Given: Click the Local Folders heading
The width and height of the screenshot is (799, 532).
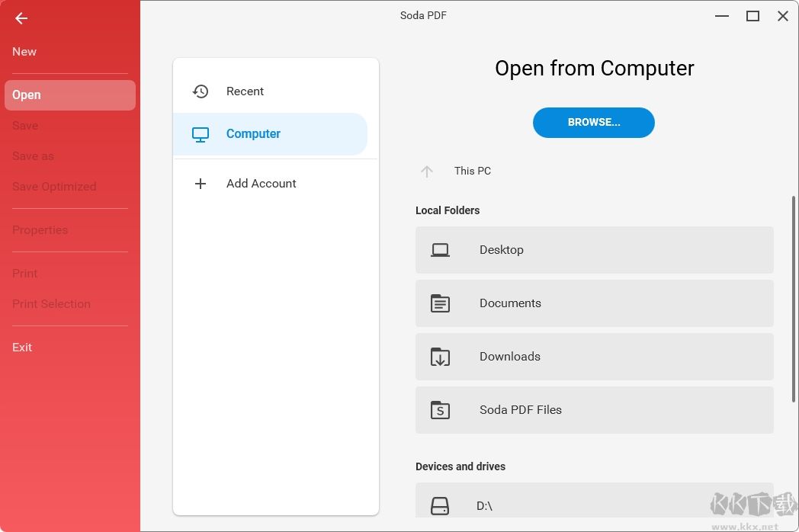Looking at the screenshot, I should click(x=448, y=210).
